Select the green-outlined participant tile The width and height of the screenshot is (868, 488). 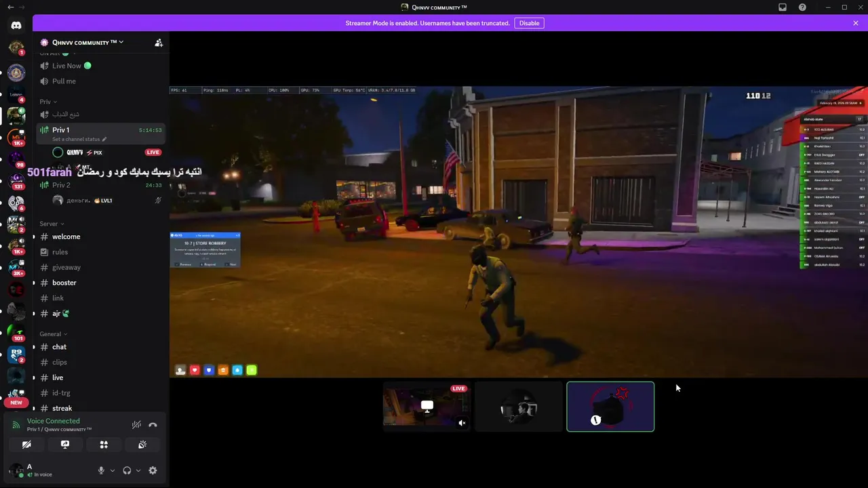point(610,407)
